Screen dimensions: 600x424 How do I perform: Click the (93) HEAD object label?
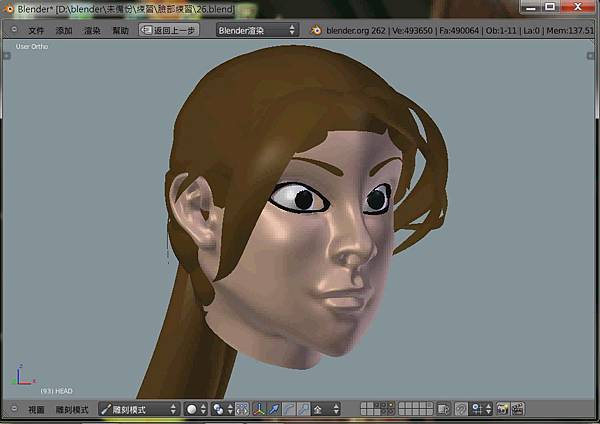tap(56, 391)
